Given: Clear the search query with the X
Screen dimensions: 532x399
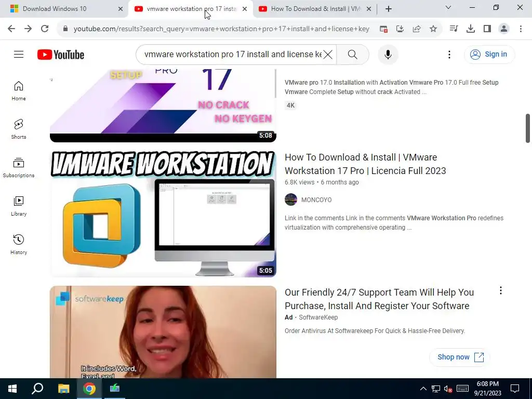Looking at the screenshot, I should (327, 54).
